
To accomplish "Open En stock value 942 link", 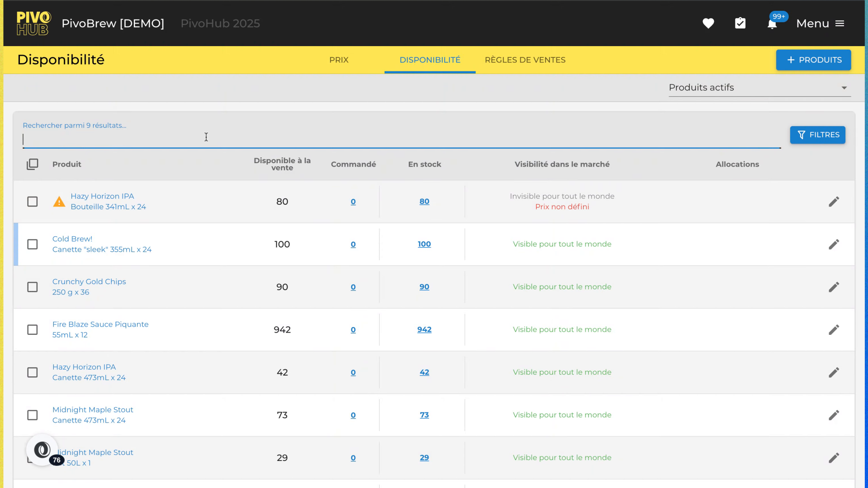I will [424, 330].
